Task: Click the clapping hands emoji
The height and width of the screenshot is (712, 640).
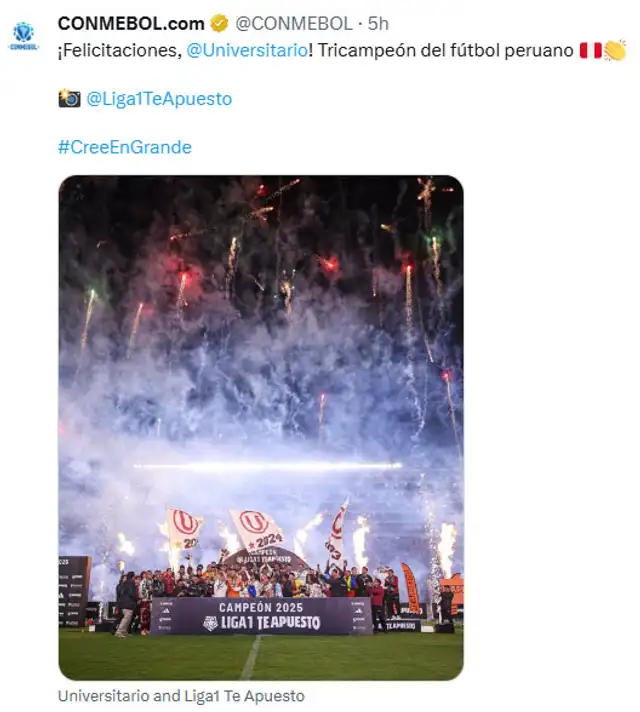Action: point(615,50)
